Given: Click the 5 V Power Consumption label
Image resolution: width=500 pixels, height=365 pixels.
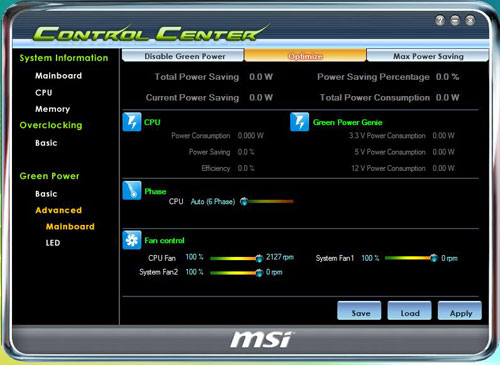Looking at the screenshot, I should click(x=390, y=152).
